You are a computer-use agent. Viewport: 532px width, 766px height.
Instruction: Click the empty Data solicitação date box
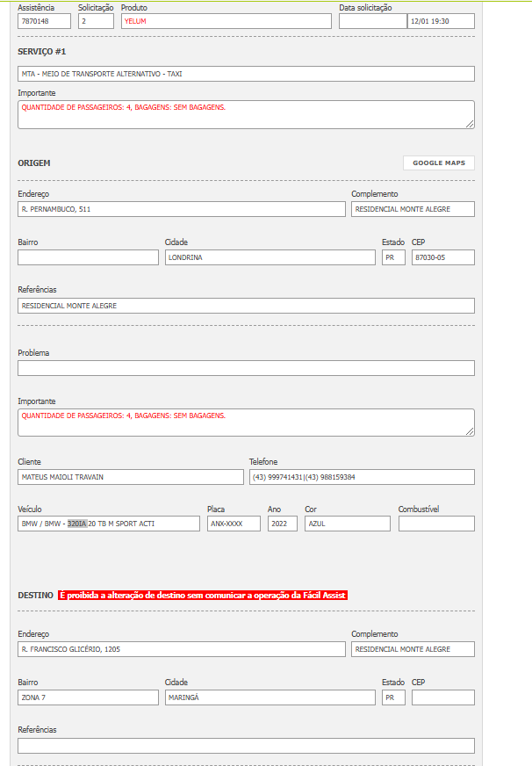(373, 21)
